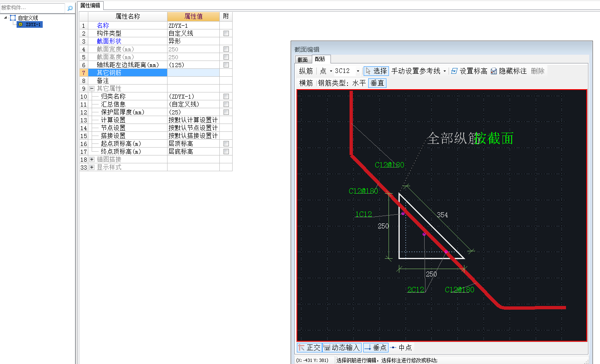Open the 3C12 rebar spec dropdown
This screenshot has width=600, height=364.
coord(358,71)
